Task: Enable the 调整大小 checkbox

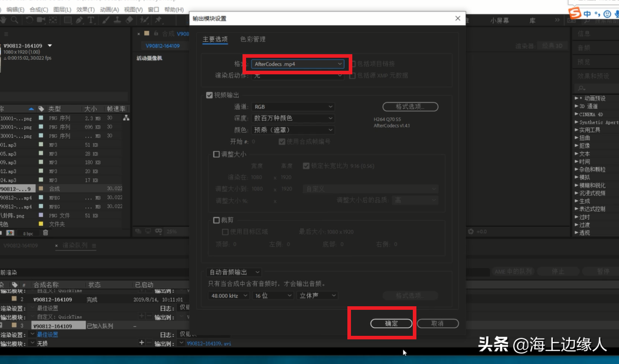Action: 216,154
